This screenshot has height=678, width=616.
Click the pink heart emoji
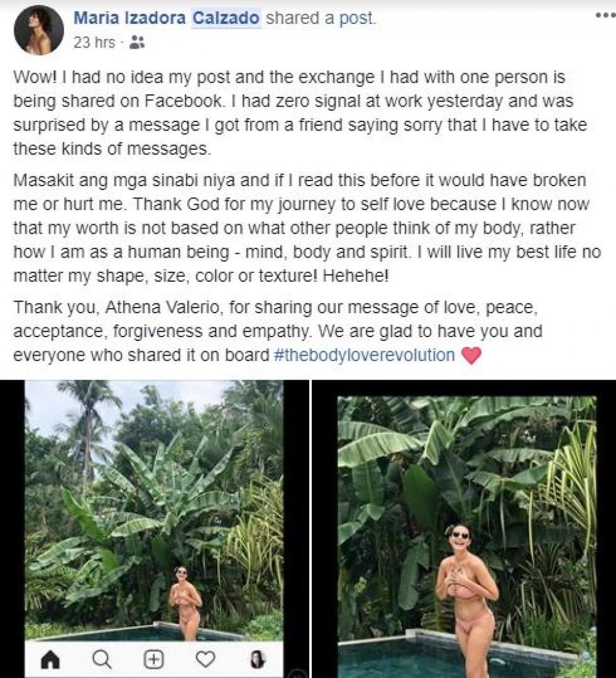pos(471,356)
